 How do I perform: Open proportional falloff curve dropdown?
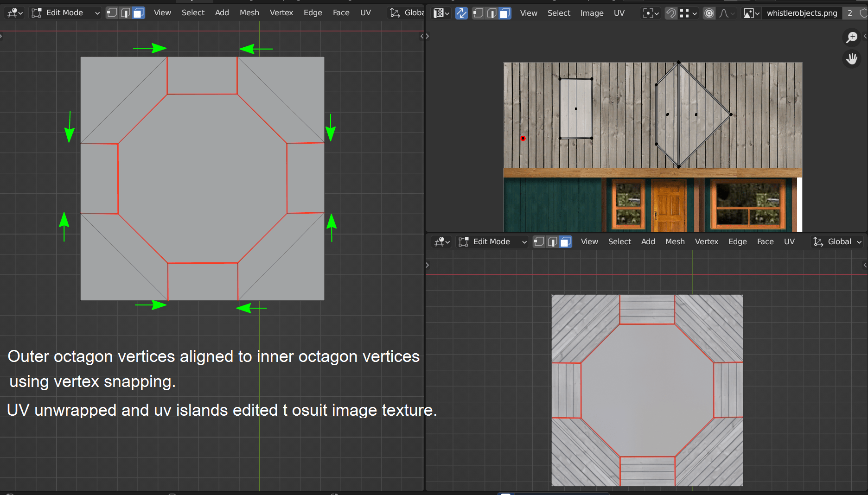click(x=727, y=13)
